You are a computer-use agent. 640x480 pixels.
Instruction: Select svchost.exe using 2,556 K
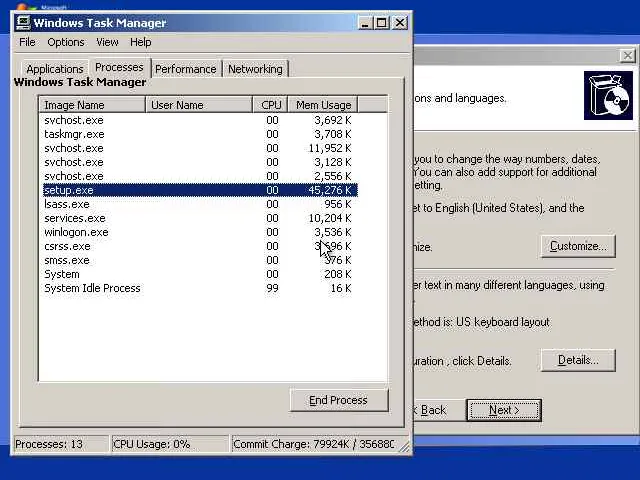200,176
